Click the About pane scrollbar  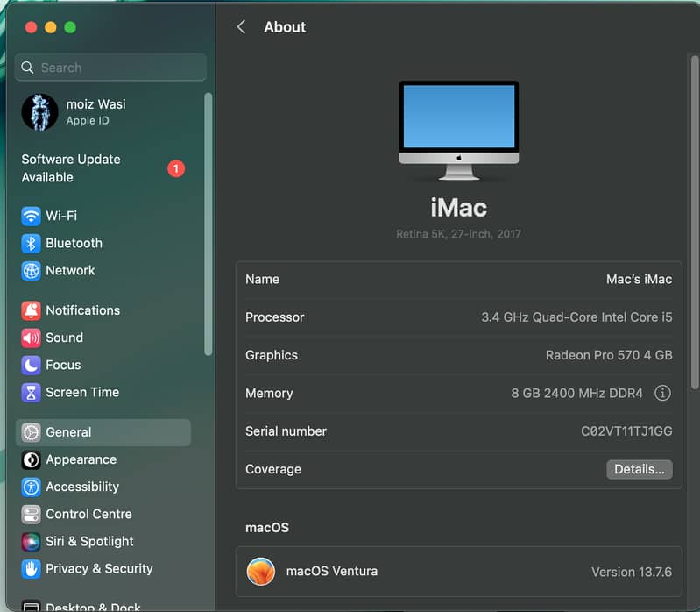695,223
